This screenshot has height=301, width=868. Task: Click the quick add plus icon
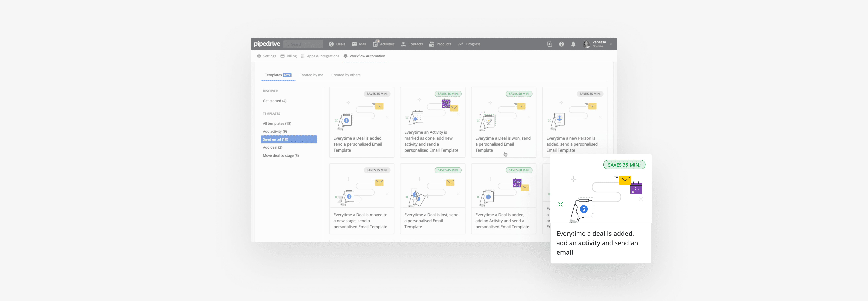point(549,44)
